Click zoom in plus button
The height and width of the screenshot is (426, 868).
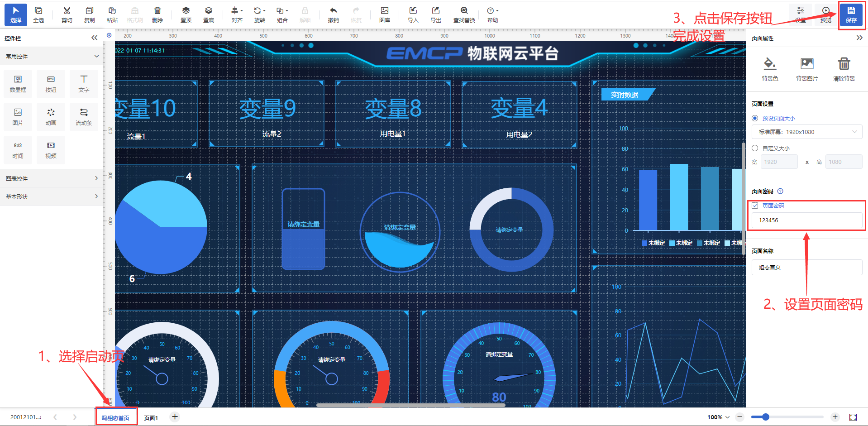(x=835, y=417)
